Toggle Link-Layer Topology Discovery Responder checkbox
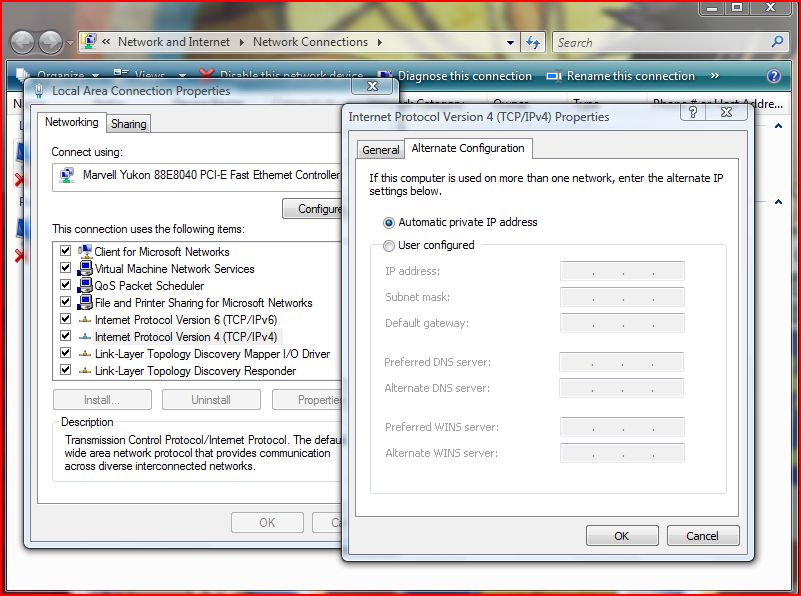801x596 pixels. (x=65, y=369)
